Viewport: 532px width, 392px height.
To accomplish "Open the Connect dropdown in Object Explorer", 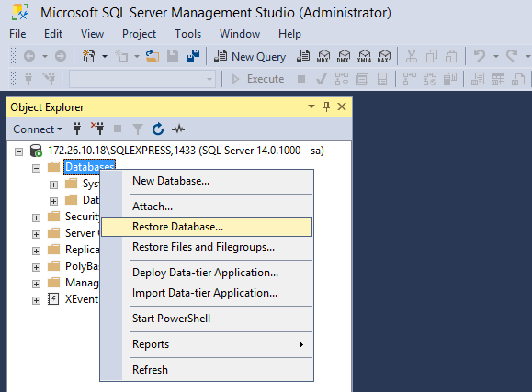I will (38, 129).
